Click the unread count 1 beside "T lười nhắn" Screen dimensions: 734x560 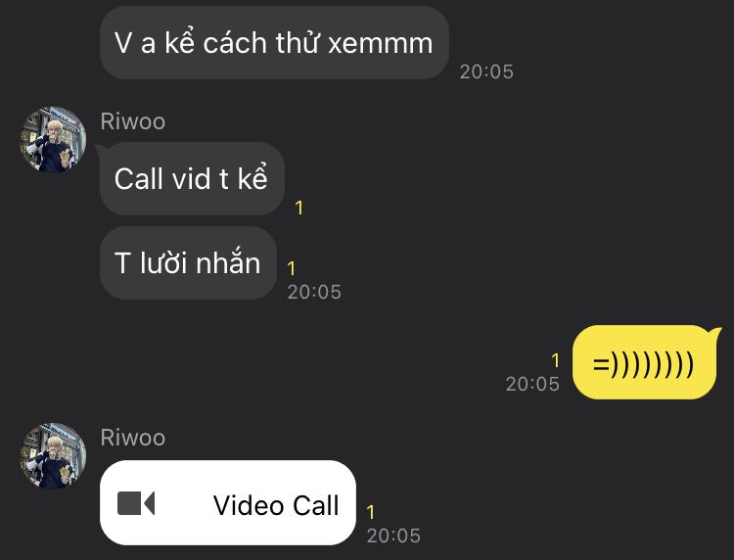pos(292,268)
